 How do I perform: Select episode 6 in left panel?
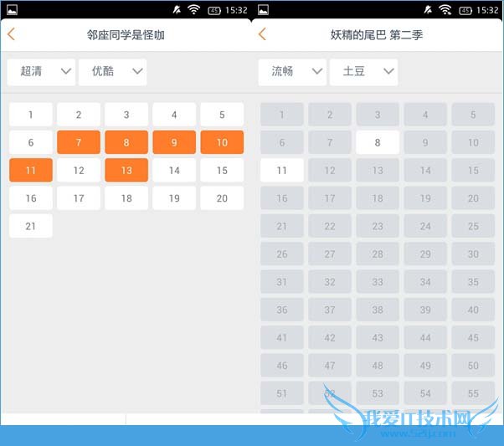tap(31, 142)
